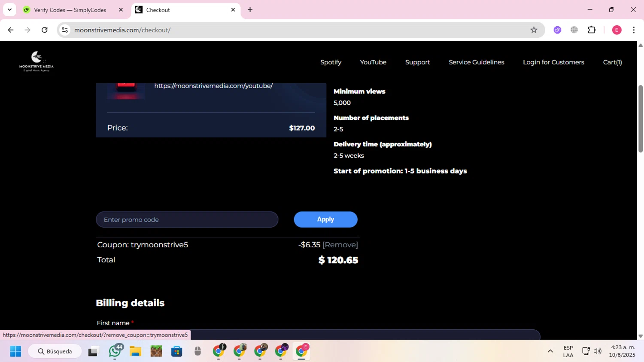Open the network tray icon
The width and height of the screenshot is (644, 362).
click(x=586, y=351)
